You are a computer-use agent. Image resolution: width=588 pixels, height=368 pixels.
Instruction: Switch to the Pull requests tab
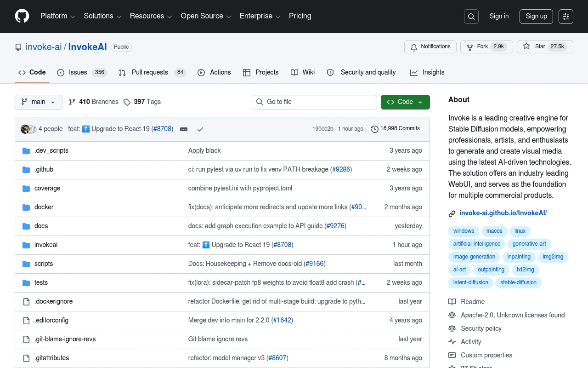(152, 72)
